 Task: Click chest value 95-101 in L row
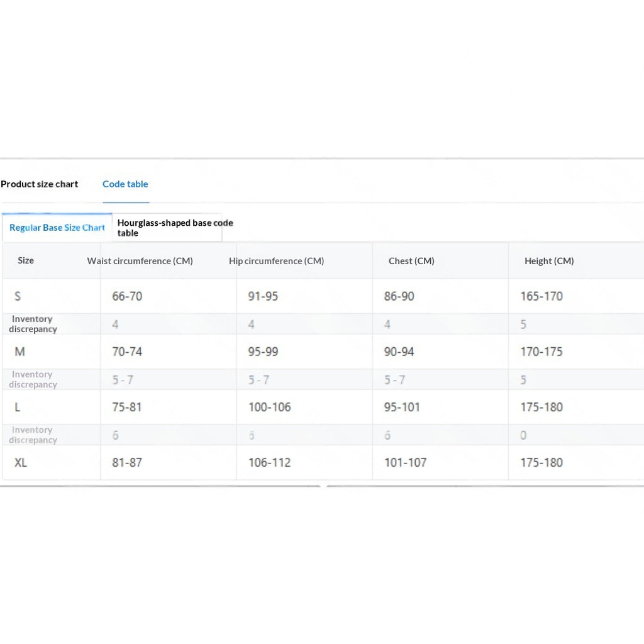point(402,407)
